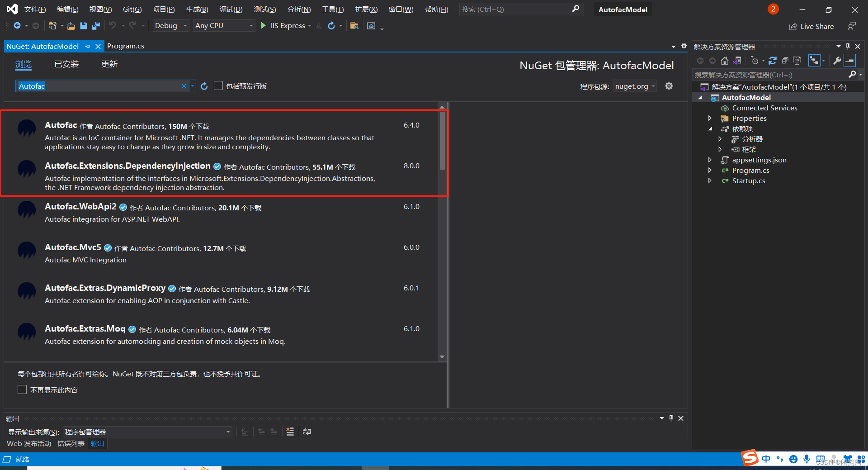Toggle preview selected items icon
Image resolution: width=868 pixels, height=470 pixels.
tap(850, 61)
